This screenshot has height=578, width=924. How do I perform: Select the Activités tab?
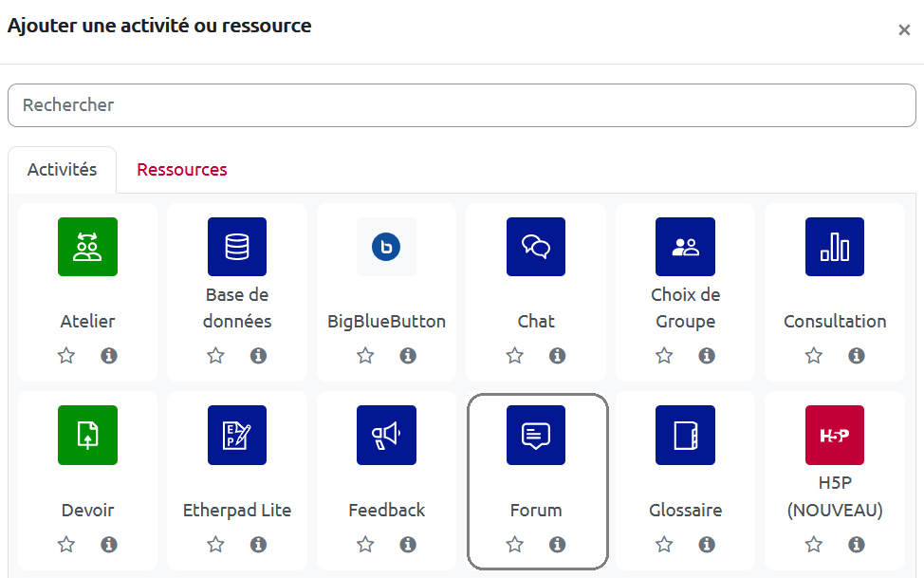click(x=62, y=170)
